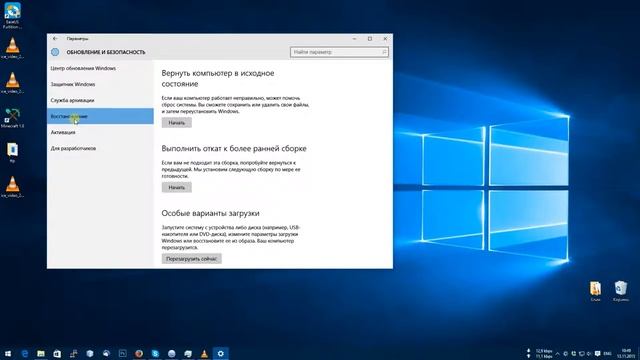Open the action center notification icon
The height and width of the screenshot is (360, 640).
pyautogui.click(x=598, y=353)
